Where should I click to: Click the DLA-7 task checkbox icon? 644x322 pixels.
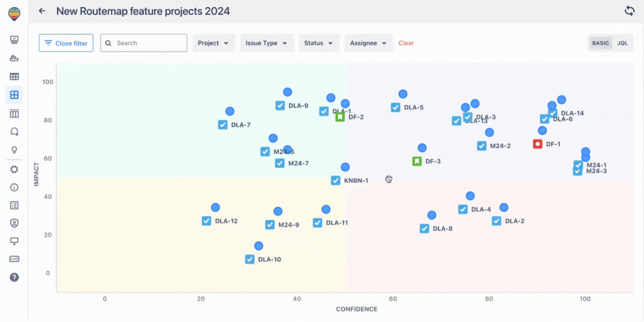coord(223,125)
